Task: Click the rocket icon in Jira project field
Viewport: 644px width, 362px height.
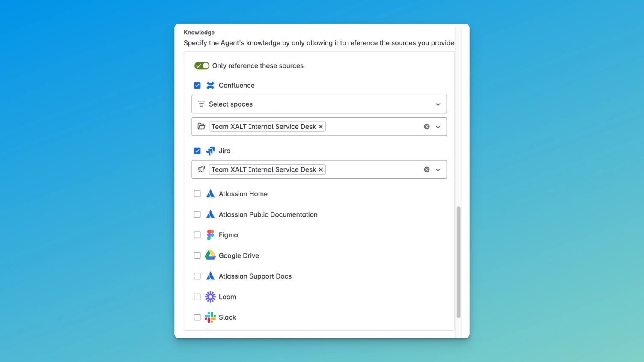Action: (201, 169)
